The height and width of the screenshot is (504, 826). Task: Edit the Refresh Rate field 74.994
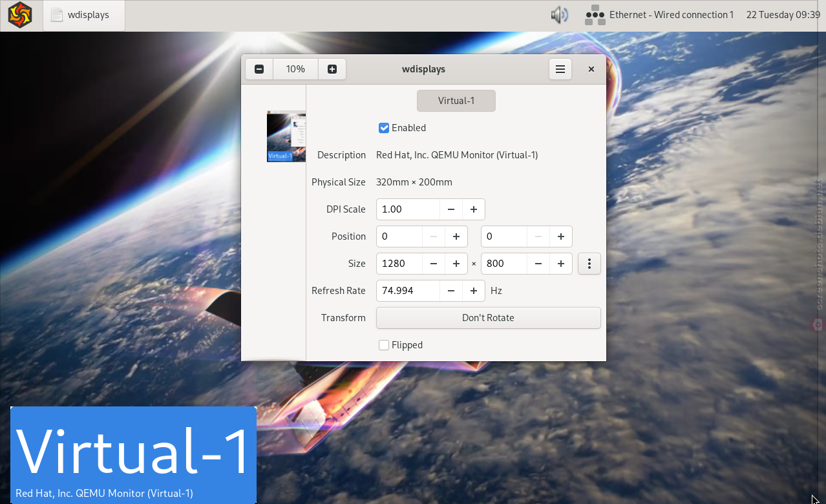tap(408, 291)
